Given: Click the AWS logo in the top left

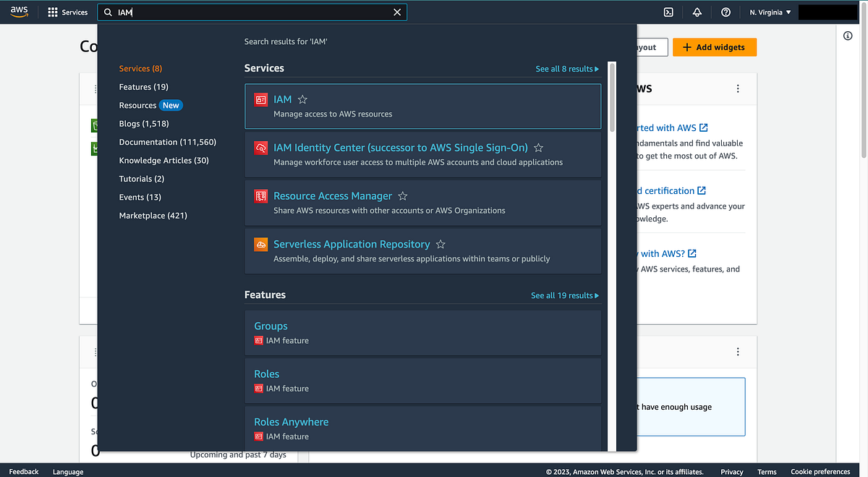Looking at the screenshot, I should point(19,11).
